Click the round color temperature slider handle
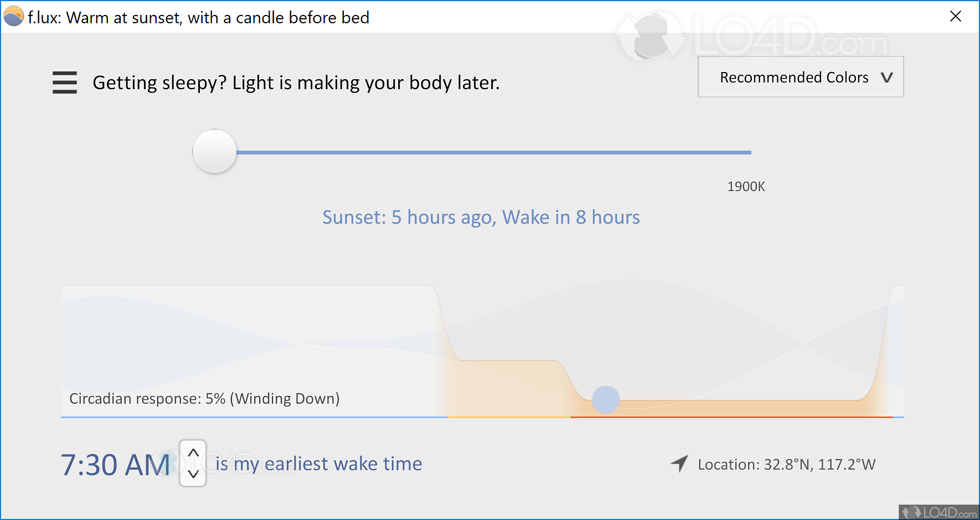 (x=214, y=151)
